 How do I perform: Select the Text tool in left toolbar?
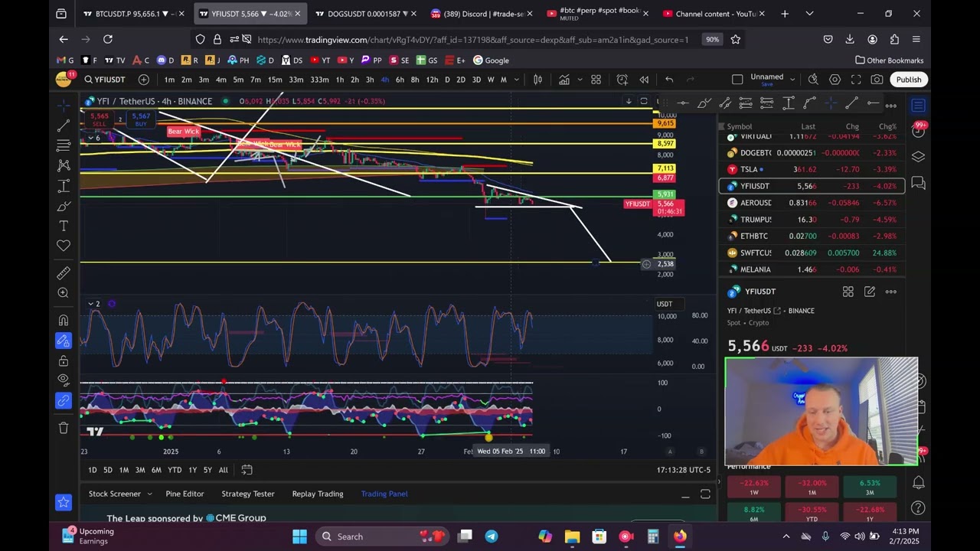64,226
